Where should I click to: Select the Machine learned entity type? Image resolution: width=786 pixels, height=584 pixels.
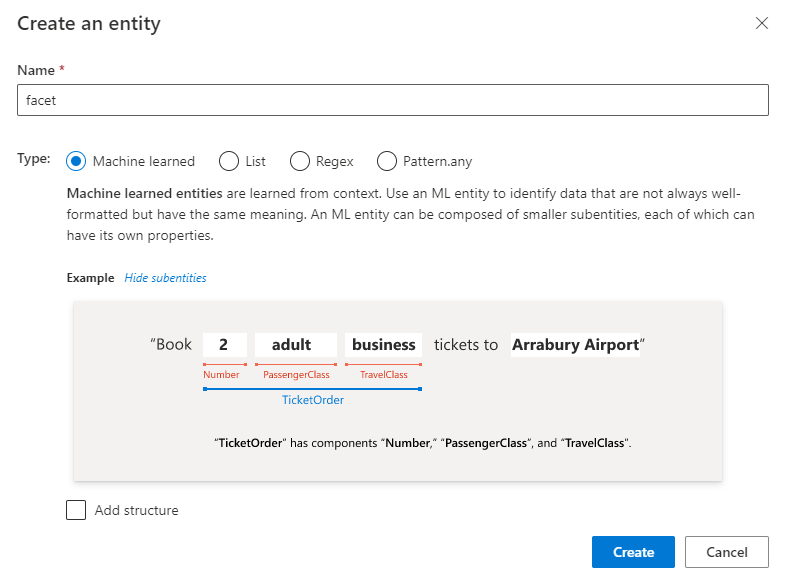[76, 161]
